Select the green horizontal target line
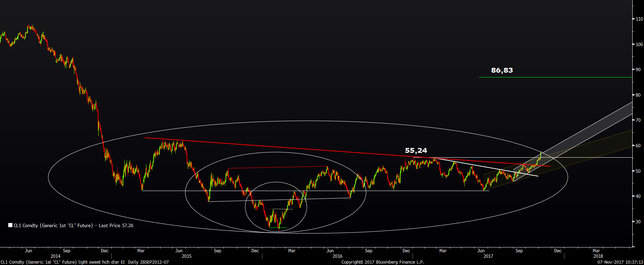Viewport: 644px width, 265px height. coord(555,77)
